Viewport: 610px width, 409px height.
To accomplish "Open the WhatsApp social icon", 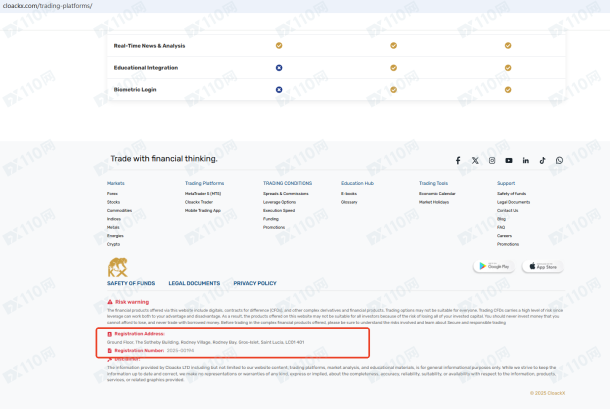I will (x=560, y=160).
